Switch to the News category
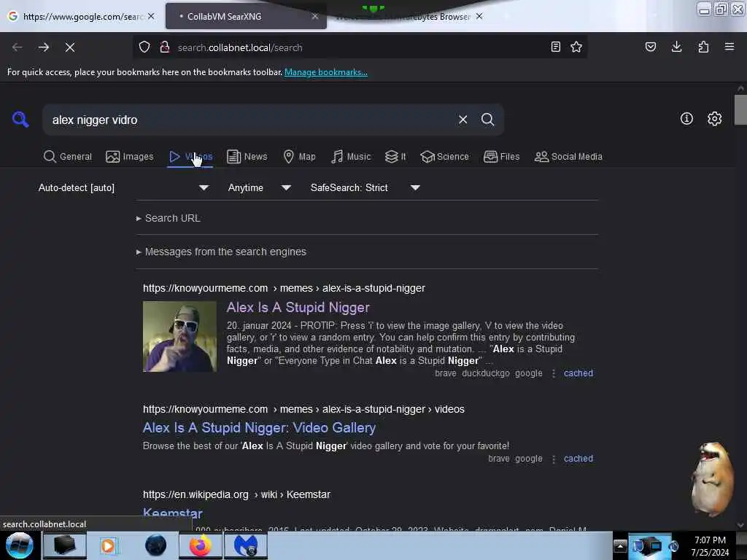The width and height of the screenshot is (747, 560). [x=247, y=157]
